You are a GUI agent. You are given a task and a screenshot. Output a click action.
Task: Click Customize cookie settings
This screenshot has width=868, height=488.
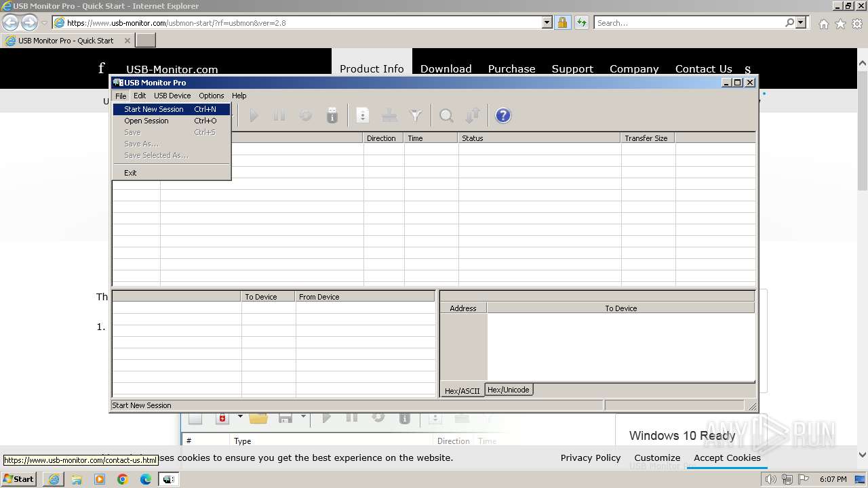657,458
